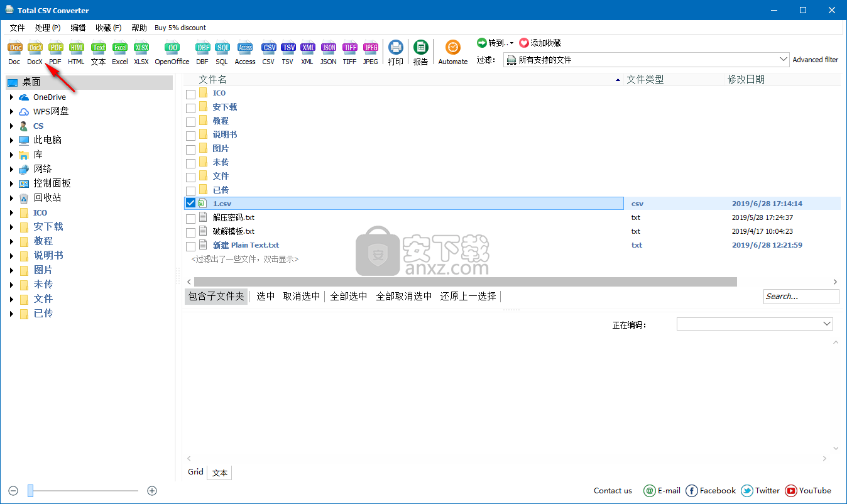The height and width of the screenshot is (504, 847).
Task: Check the 图片 folder checkbox
Action: coord(190,150)
